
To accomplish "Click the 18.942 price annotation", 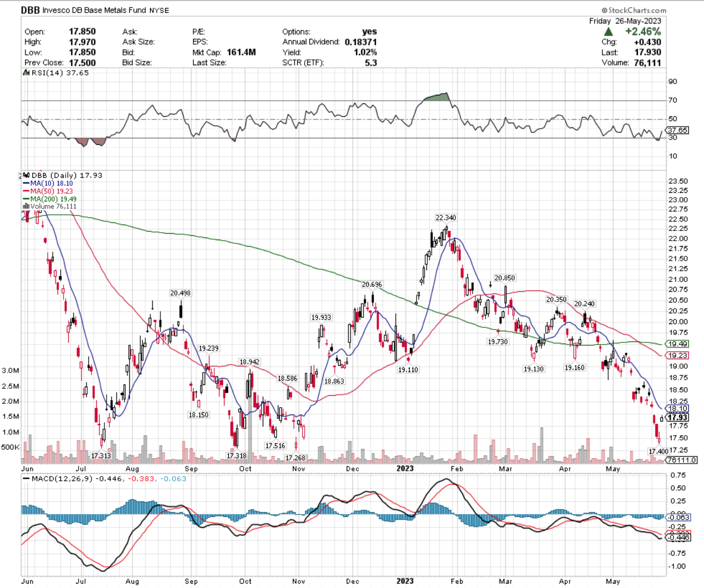I will pyautogui.click(x=249, y=362).
